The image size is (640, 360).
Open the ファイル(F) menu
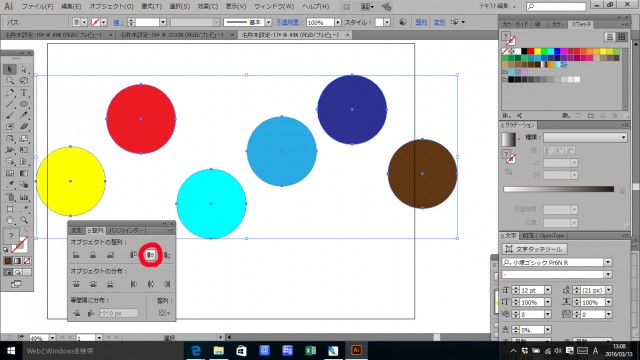(37, 7)
